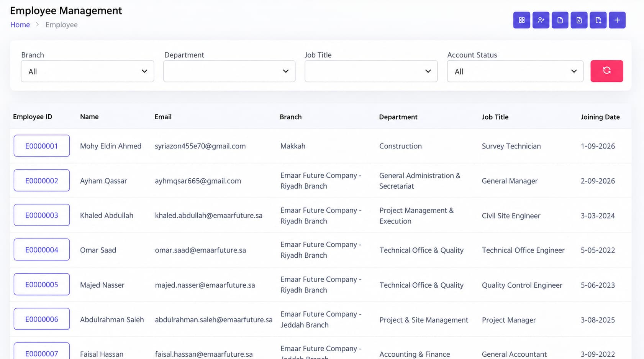Viewport: 644px width, 359px height.
Task: Open employee E0000003 record
Action: pos(42,215)
